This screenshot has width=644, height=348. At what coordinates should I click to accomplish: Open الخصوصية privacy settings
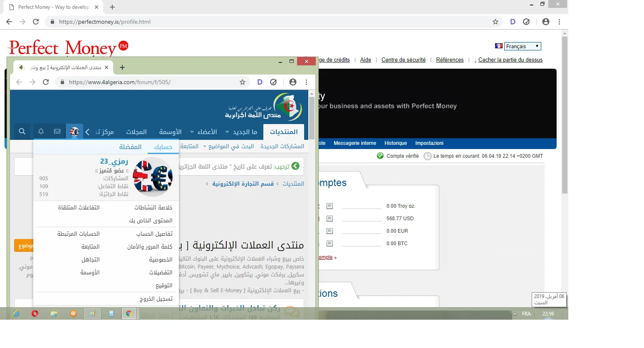[161, 260]
